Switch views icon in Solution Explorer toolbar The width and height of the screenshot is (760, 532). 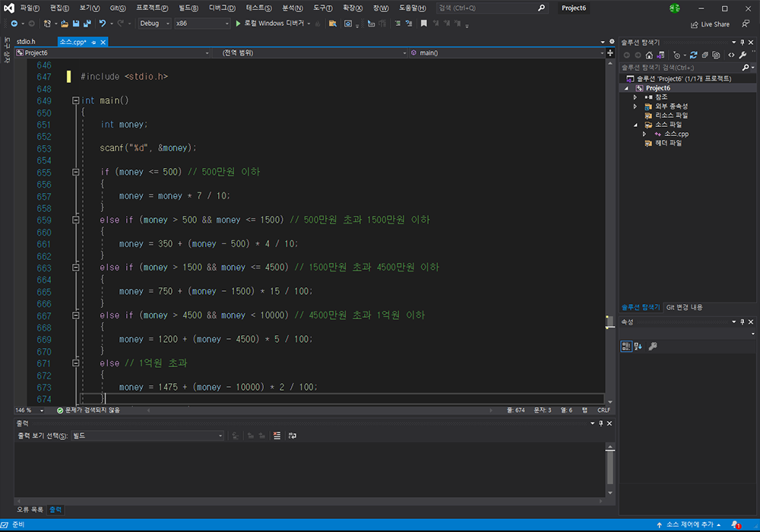(660, 55)
